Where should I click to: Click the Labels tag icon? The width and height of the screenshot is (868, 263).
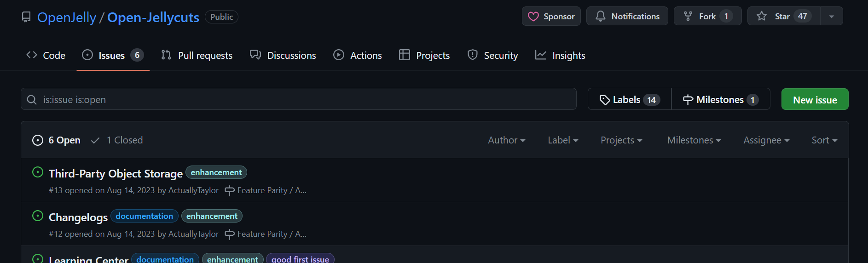[x=605, y=100]
